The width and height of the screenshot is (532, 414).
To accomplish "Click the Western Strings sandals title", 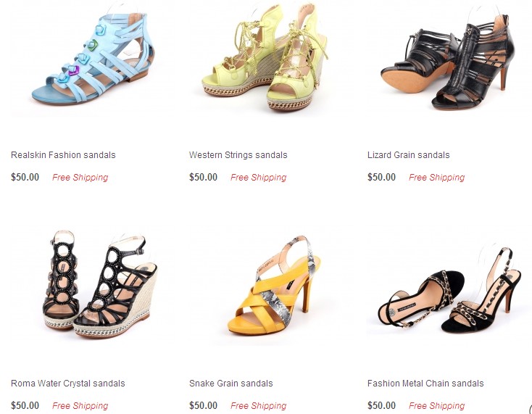I will click(x=238, y=155).
